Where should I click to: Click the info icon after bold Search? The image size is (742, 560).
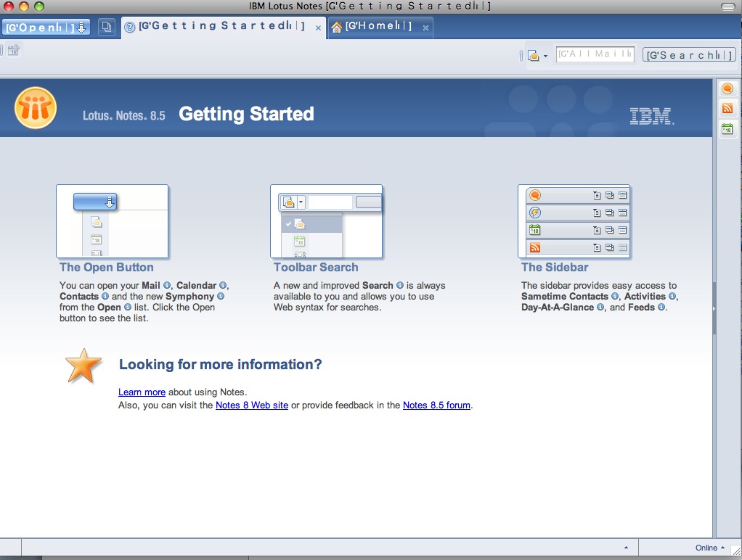tap(400, 285)
